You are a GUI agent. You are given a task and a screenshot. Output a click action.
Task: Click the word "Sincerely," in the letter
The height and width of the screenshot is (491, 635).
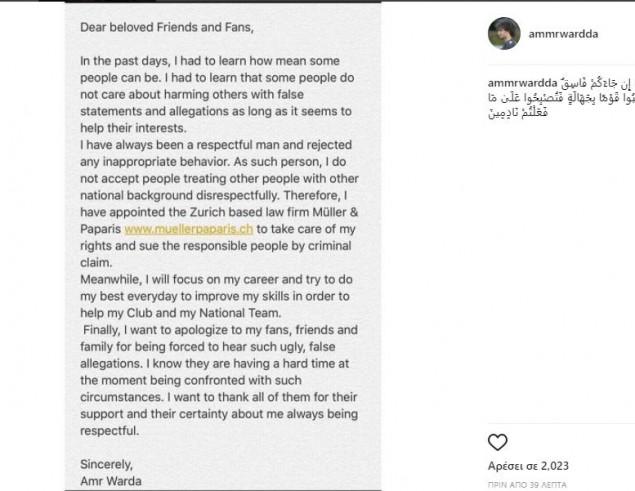pos(107,464)
